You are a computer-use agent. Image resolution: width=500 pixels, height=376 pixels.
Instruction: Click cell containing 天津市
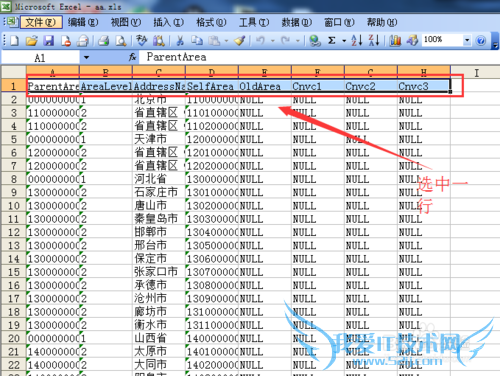click(x=159, y=139)
